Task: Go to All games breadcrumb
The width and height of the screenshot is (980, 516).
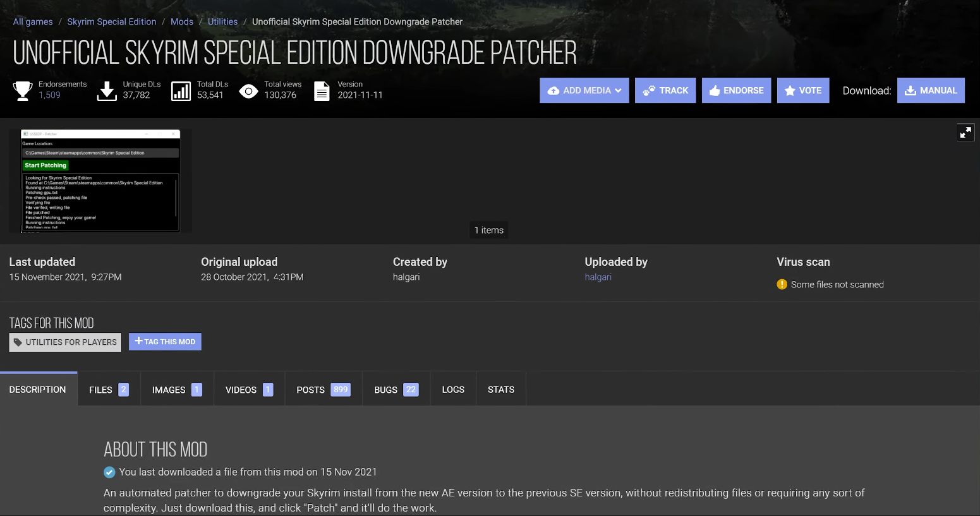Action: [x=33, y=21]
